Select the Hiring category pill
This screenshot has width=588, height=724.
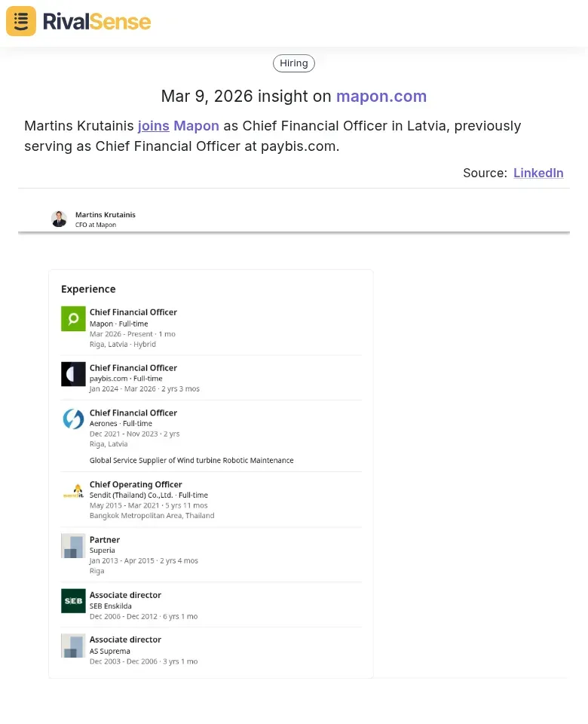(293, 63)
